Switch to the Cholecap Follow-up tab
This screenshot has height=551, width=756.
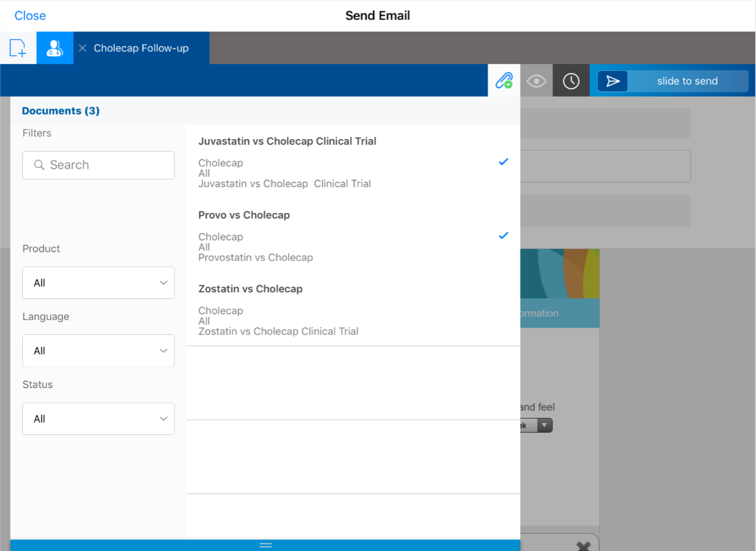(x=141, y=48)
